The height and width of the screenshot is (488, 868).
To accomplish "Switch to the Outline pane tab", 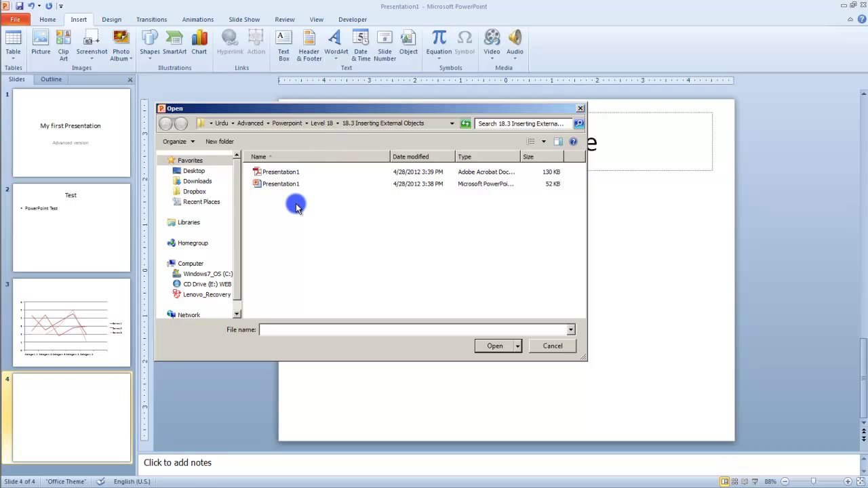I will coord(51,79).
